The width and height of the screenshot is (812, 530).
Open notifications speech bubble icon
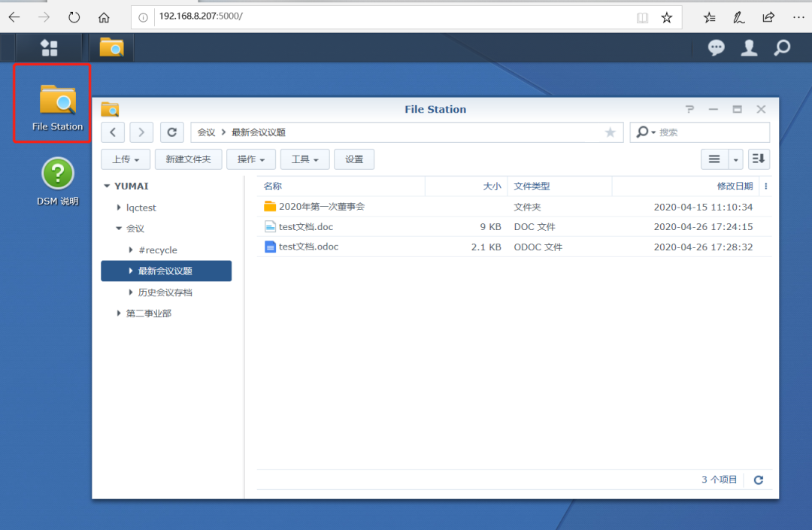point(717,48)
